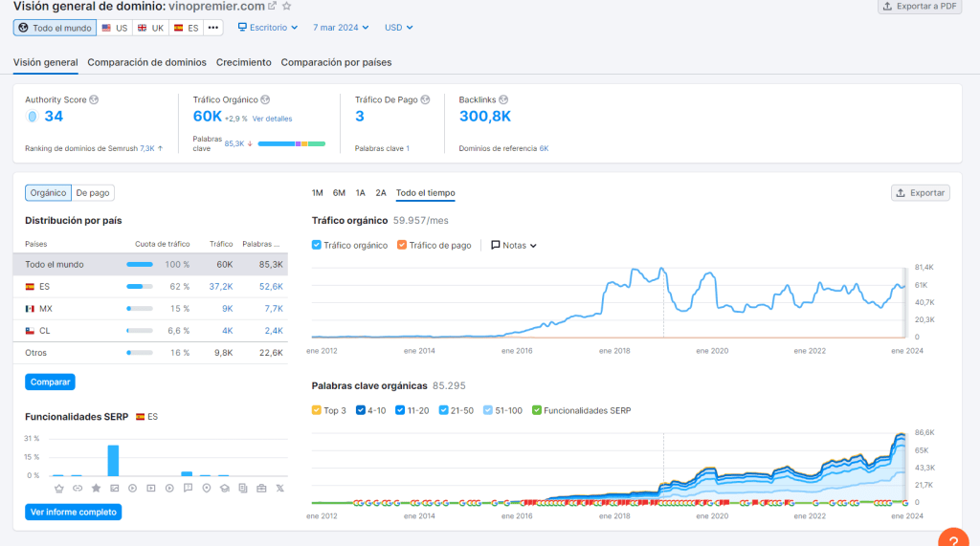Toggle the Top 3 keywords checkbox
Image resolution: width=980 pixels, height=546 pixels.
[316, 410]
